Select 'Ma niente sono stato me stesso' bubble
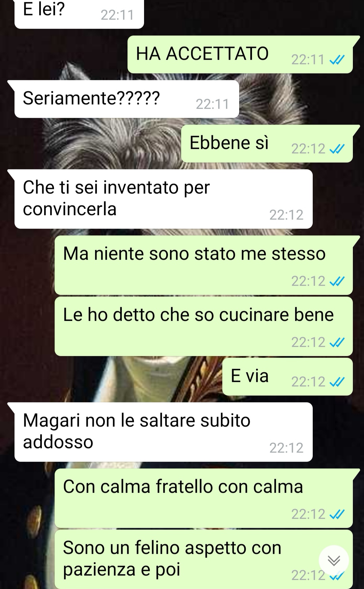 [204, 265]
